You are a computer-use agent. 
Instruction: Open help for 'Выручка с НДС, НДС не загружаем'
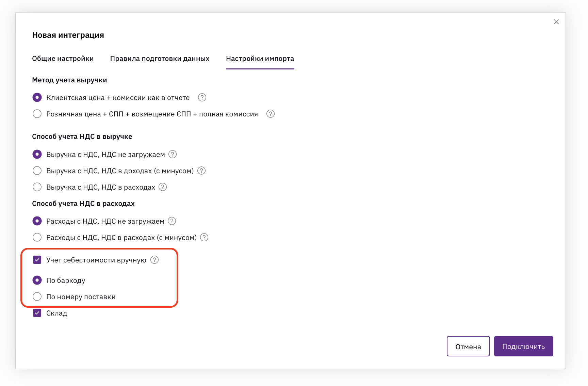point(173,155)
